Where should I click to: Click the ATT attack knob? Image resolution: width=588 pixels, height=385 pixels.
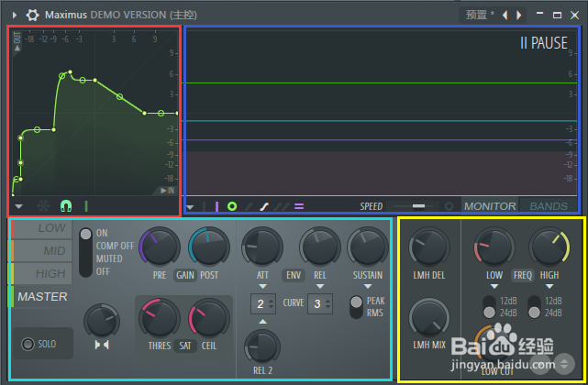coord(262,247)
